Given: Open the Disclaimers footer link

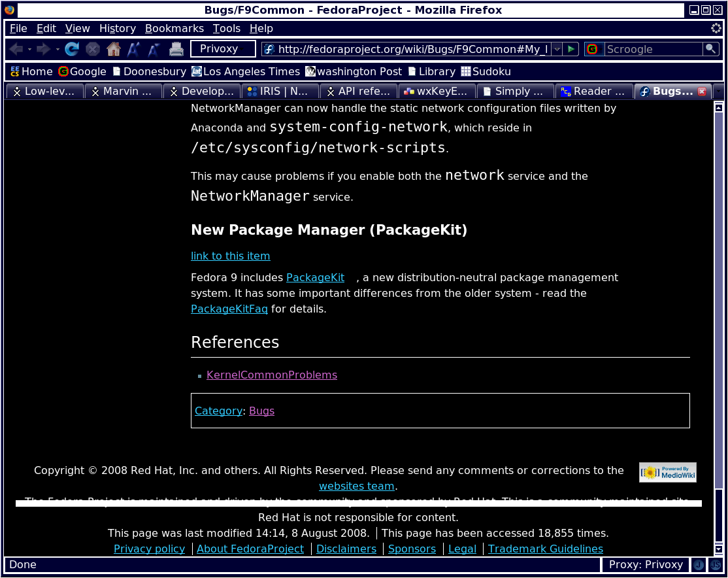Looking at the screenshot, I should point(346,549).
